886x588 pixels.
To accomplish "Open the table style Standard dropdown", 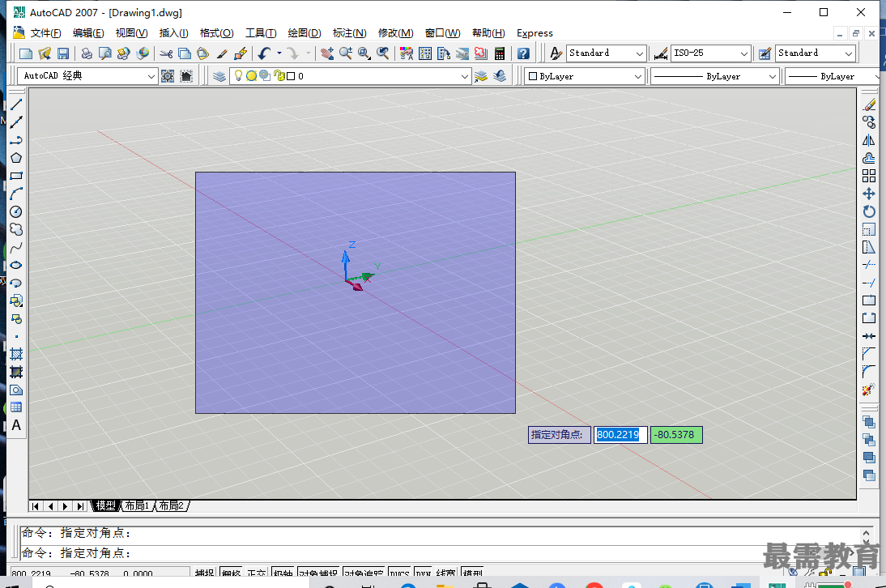I will [849, 53].
